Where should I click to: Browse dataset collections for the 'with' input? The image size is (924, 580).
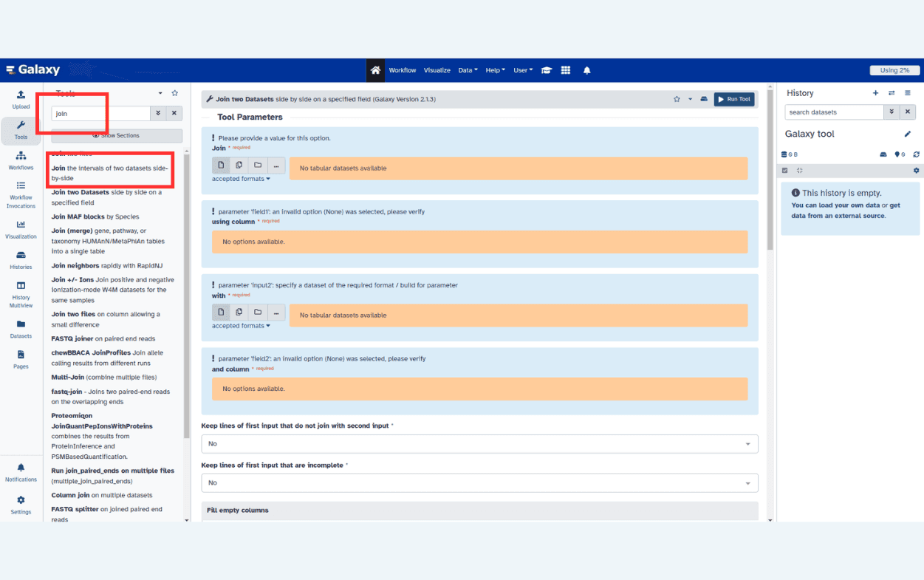pyautogui.click(x=257, y=312)
